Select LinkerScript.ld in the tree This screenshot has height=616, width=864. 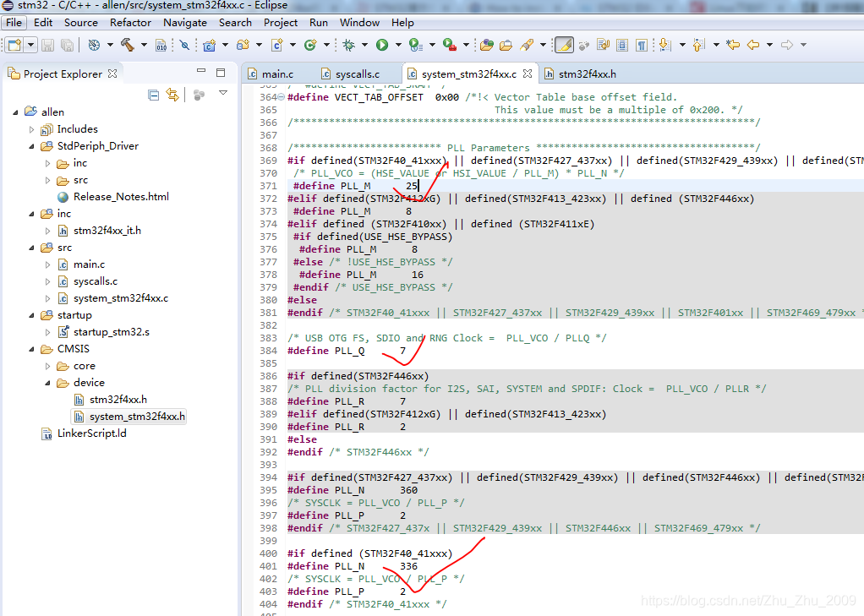[91, 433]
